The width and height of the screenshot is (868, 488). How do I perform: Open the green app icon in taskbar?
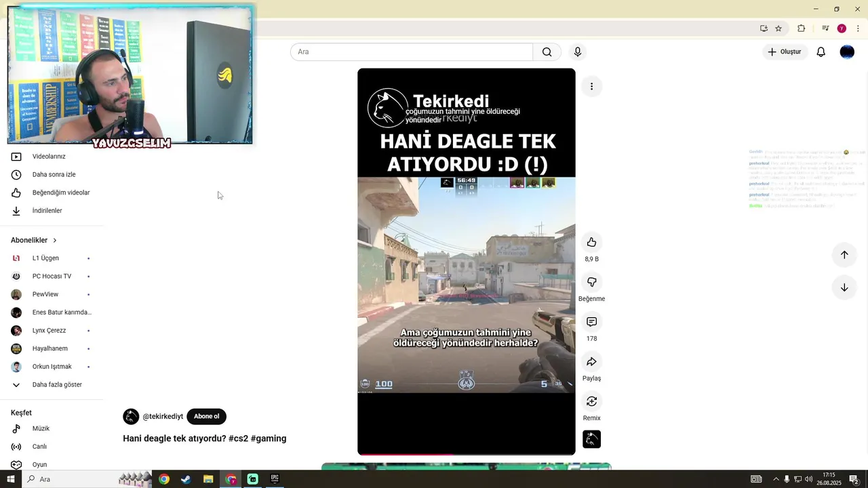(252, 479)
